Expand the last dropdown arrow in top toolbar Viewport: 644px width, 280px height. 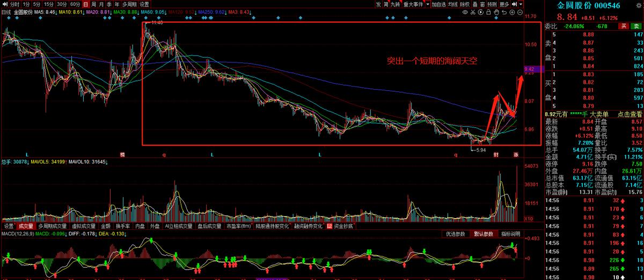coord(521,4)
